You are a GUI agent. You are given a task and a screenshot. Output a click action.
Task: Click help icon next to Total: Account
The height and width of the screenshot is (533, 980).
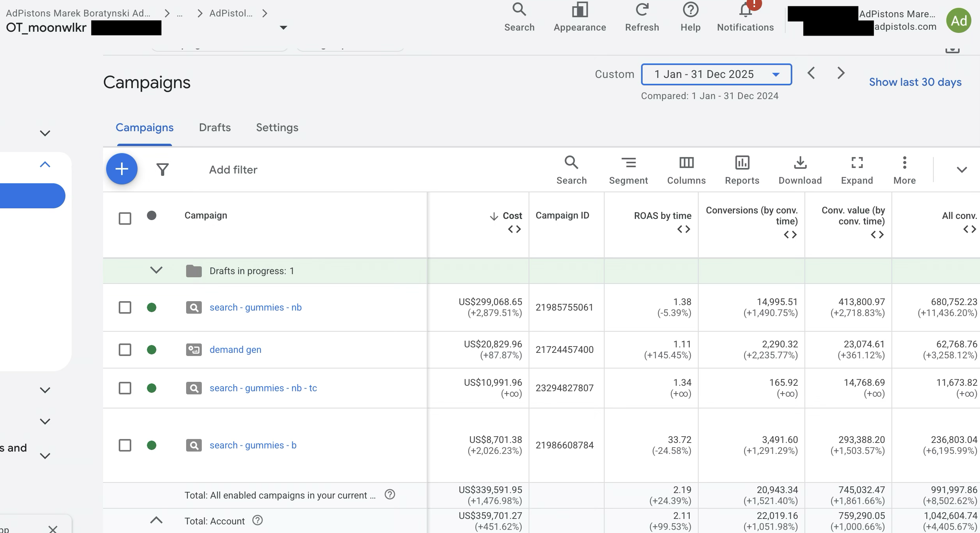(257, 520)
